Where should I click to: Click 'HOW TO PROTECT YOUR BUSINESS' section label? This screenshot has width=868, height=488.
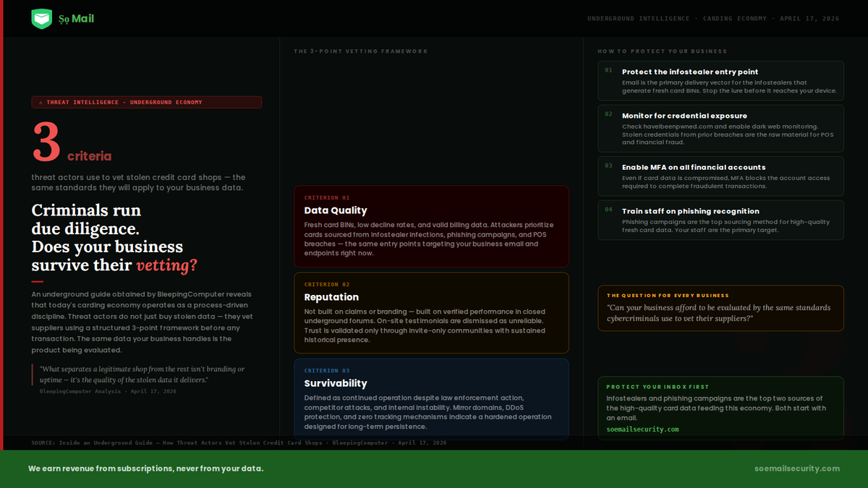[x=663, y=51]
